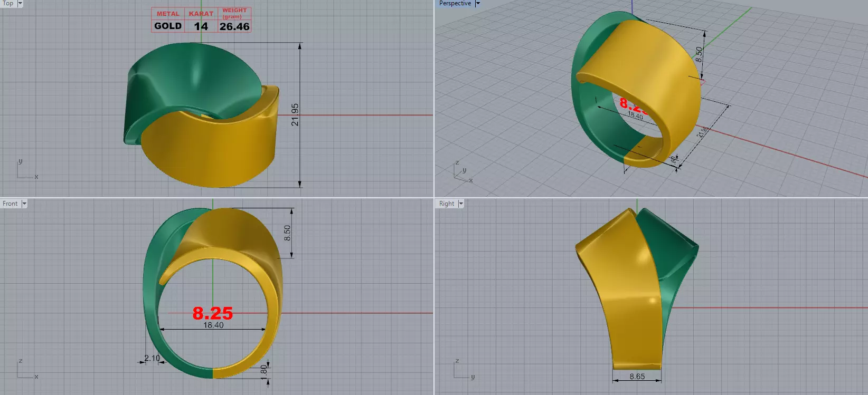868x395 pixels.
Task: Click the GOLD metal cell in the table
Action: point(168,26)
